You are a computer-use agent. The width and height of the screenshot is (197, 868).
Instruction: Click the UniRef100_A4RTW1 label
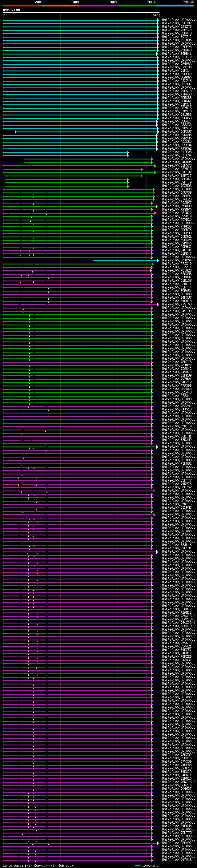[x=177, y=250]
